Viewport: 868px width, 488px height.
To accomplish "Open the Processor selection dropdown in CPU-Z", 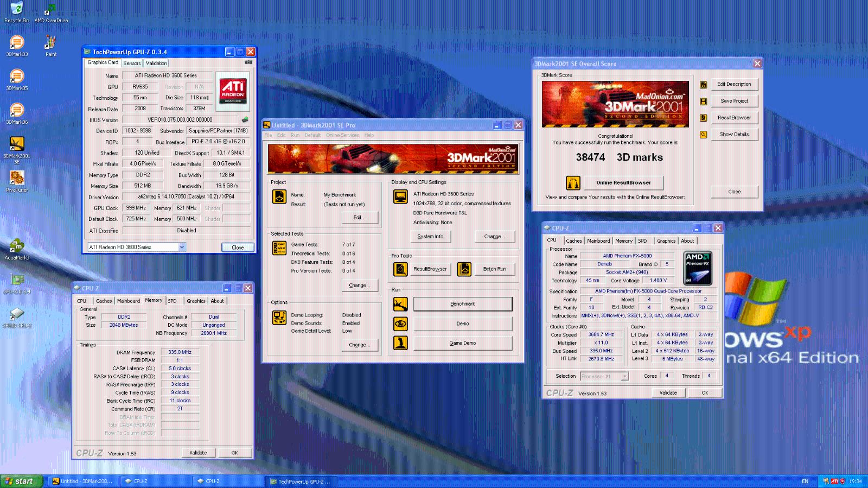I will pyautogui.click(x=624, y=376).
